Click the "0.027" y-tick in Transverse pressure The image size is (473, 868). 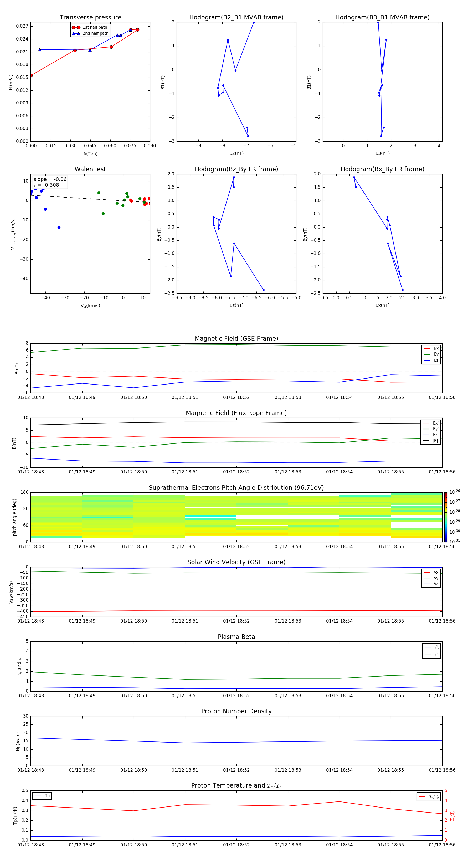coord(22,26)
